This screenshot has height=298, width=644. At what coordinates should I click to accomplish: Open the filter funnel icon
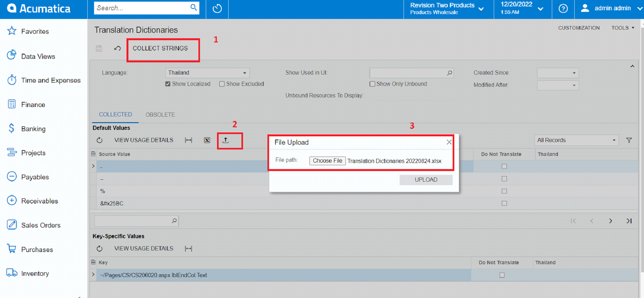(x=629, y=140)
